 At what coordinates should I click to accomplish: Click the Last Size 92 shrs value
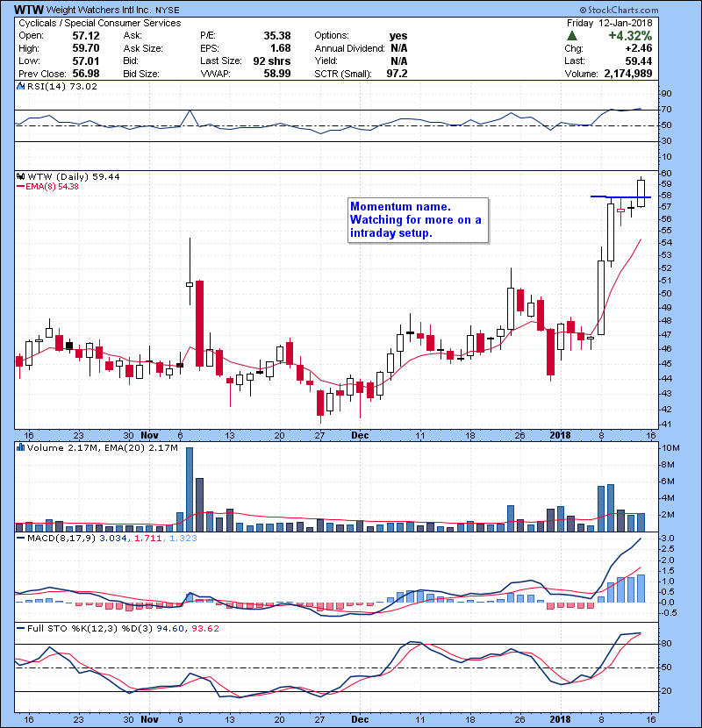click(x=272, y=61)
